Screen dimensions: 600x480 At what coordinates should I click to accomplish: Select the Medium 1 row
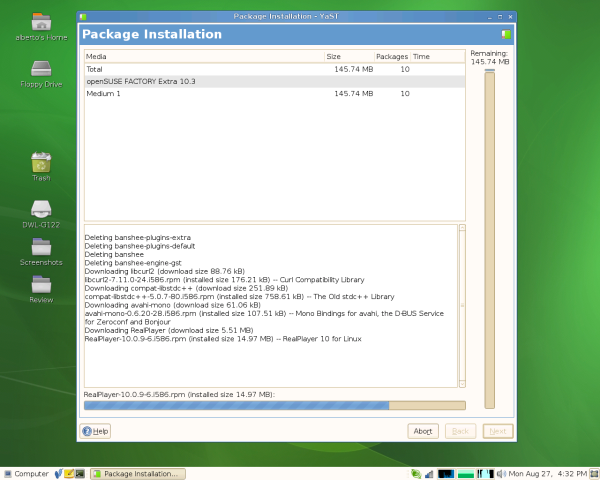click(x=275, y=94)
